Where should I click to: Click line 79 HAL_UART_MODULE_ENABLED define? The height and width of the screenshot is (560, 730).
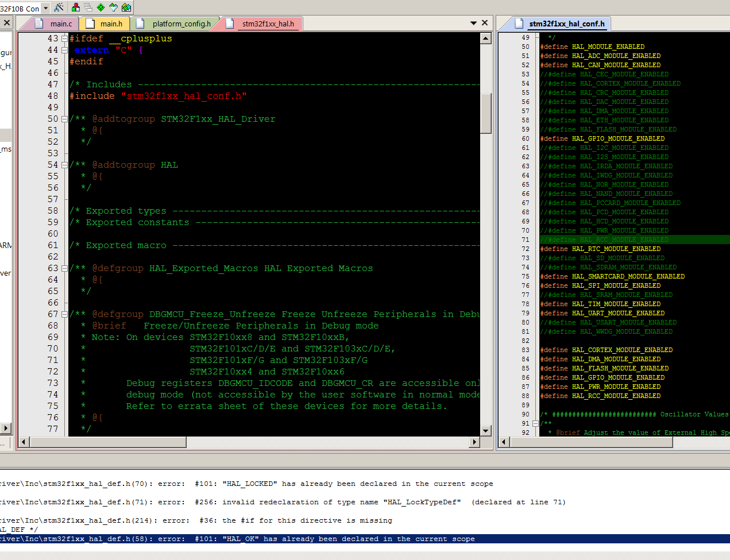(x=602, y=313)
